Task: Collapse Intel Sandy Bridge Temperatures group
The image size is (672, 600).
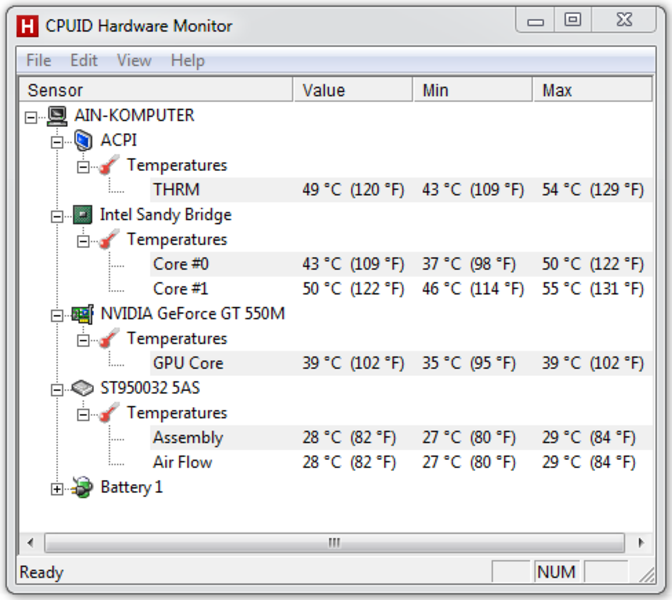Action: 83,241
